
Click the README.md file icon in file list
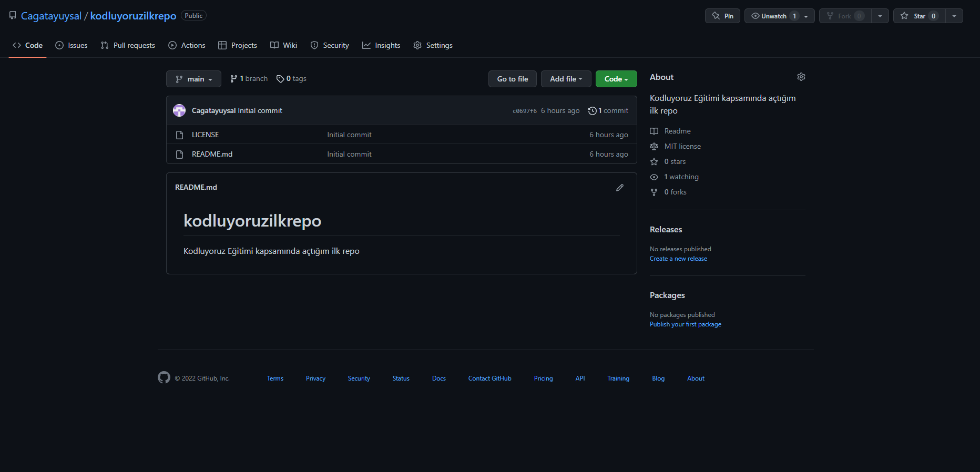tap(179, 155)
